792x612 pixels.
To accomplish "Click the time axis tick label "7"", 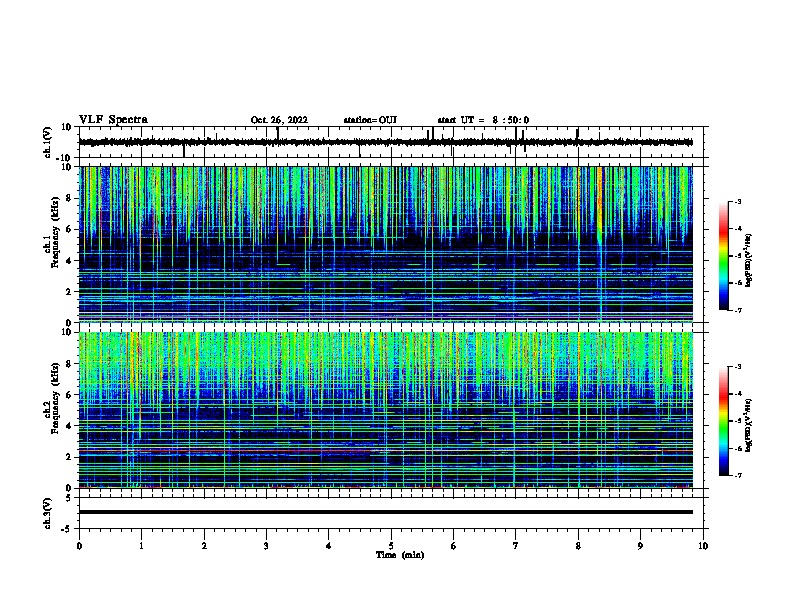I will coord(516,546).
